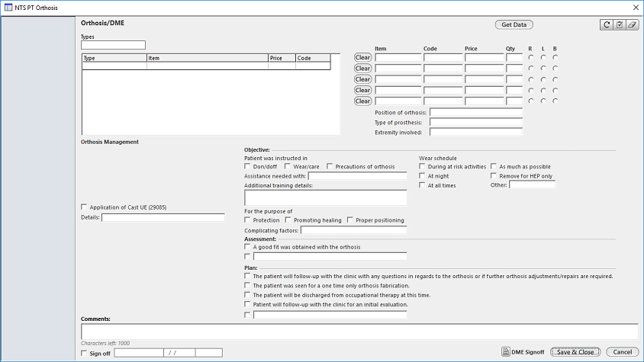
Task: Click Clear button on the last item row
Action: (x=362, y=101)
